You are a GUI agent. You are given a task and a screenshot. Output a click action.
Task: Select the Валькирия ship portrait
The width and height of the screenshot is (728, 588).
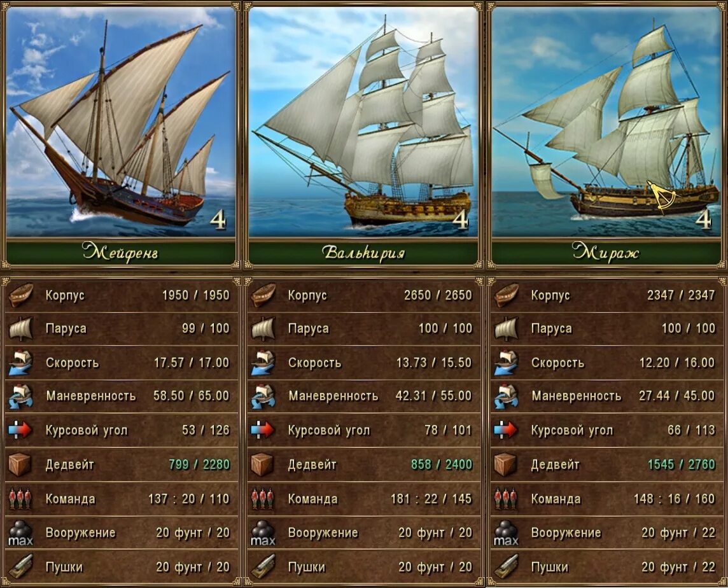(363, 122)
